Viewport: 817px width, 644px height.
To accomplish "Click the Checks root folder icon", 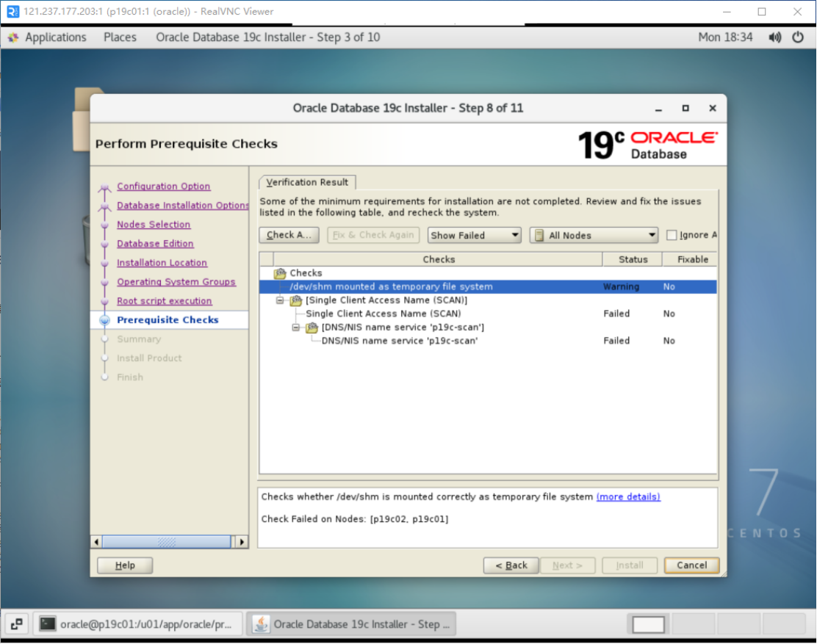I will 279,273.
